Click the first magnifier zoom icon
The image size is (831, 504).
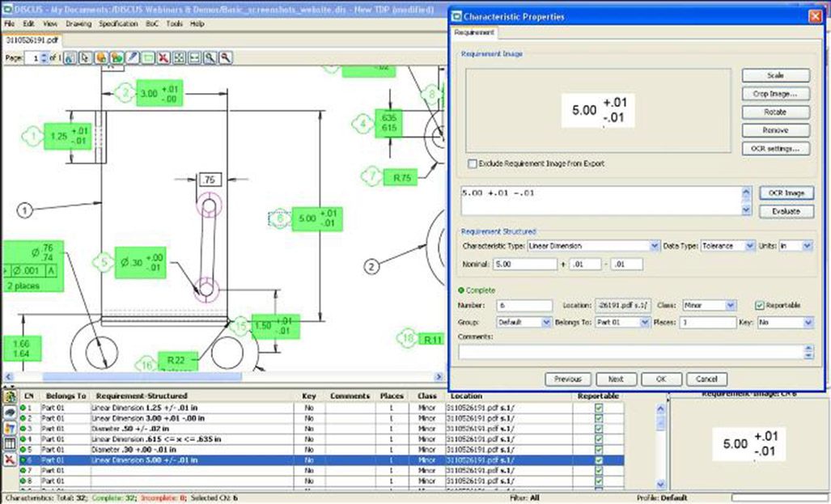[x=210, y=58]
